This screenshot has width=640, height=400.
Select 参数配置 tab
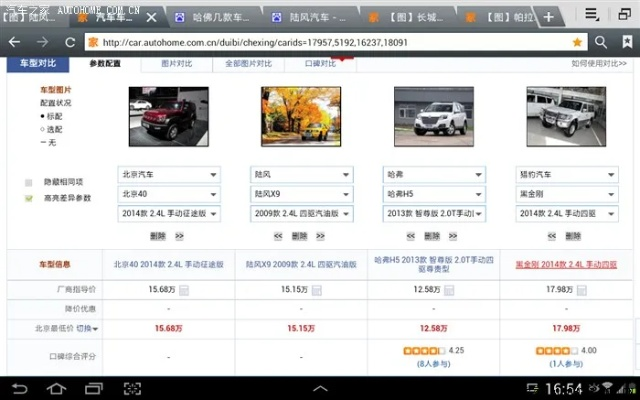pos(105,64)
